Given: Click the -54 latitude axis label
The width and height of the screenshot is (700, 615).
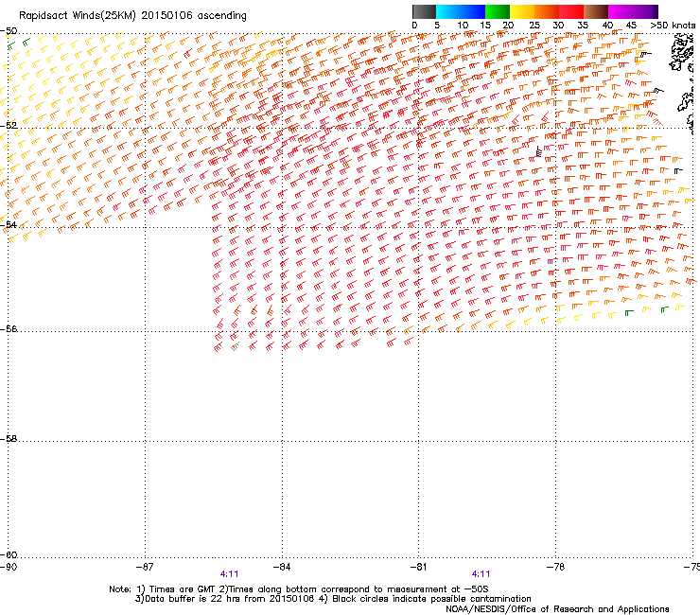Looking at the screenshot, I should tap(9, 224).
